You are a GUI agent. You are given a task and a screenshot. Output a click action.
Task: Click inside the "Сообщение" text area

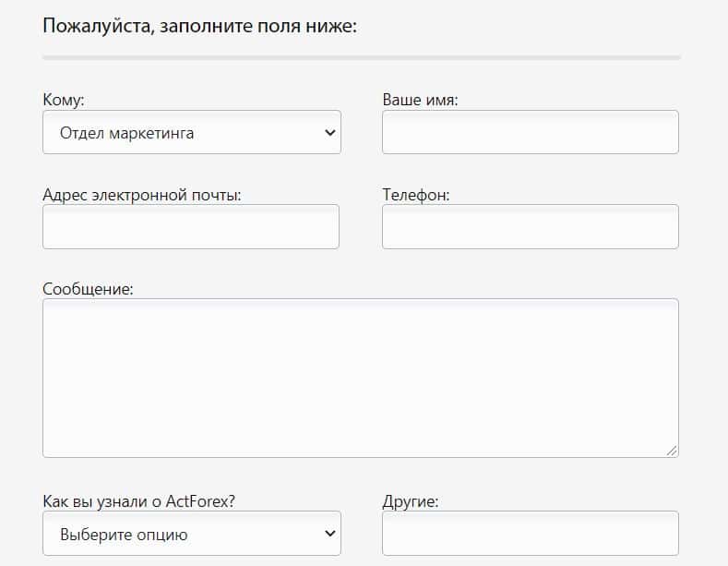360,378
